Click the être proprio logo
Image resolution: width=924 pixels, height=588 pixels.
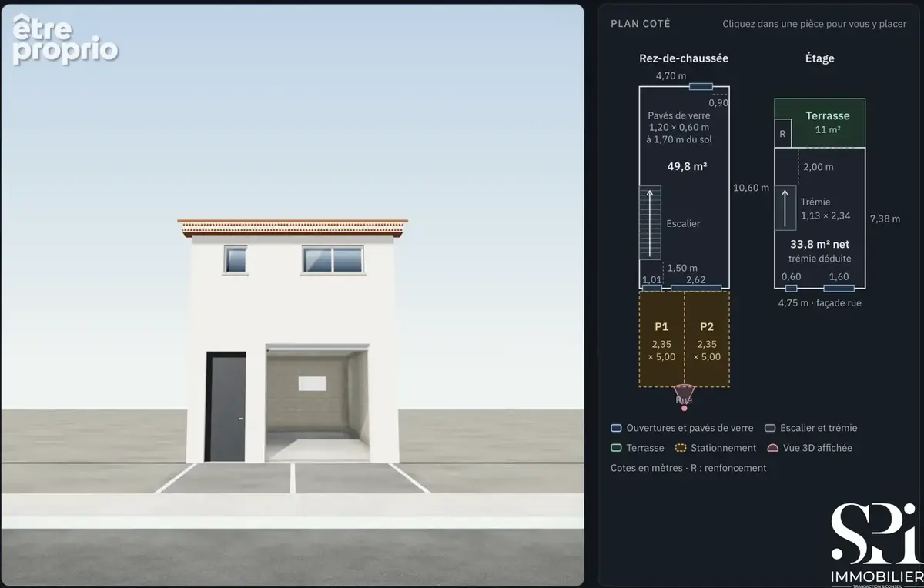[x=65, y=41]
